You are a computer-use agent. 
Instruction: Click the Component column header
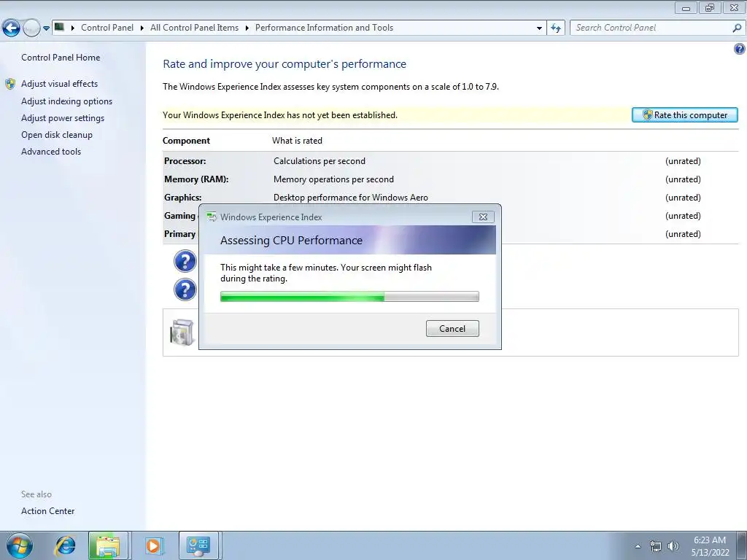pyautogui.click(x=186, y=141)
